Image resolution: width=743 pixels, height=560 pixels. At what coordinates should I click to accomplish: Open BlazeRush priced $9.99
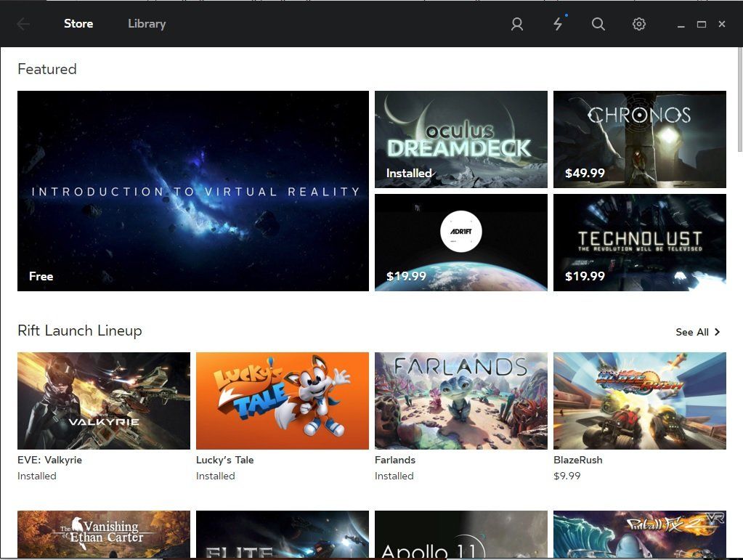(639, 400)
